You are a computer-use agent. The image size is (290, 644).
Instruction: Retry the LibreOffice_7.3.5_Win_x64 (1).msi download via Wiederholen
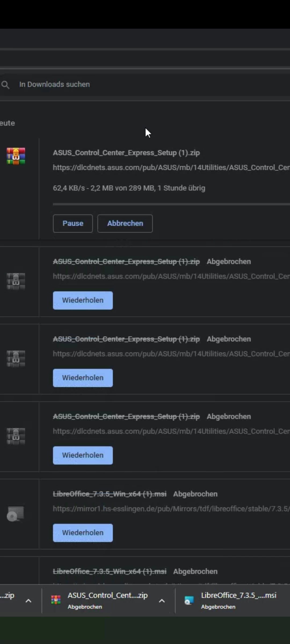83,533
